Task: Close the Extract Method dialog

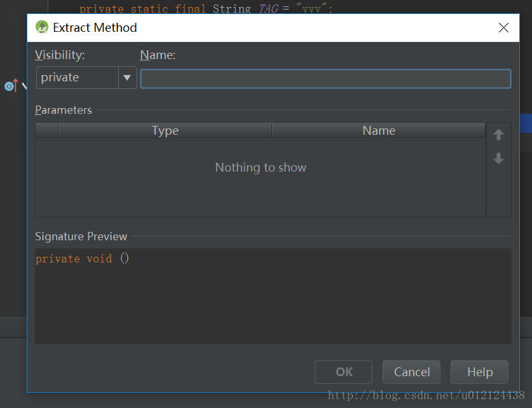Action: (x=503, y=28)
